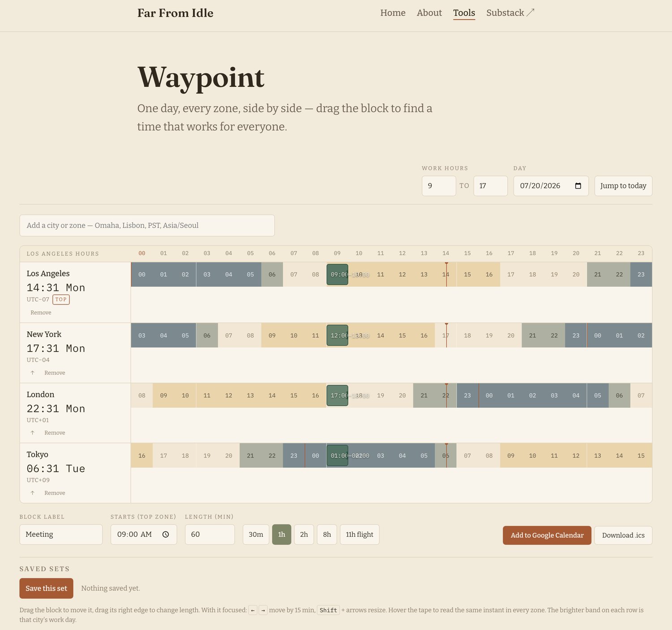Select the meeting block in Los Angeles row
The height and width of the screenshot is (630, 672).
[337, 274]
